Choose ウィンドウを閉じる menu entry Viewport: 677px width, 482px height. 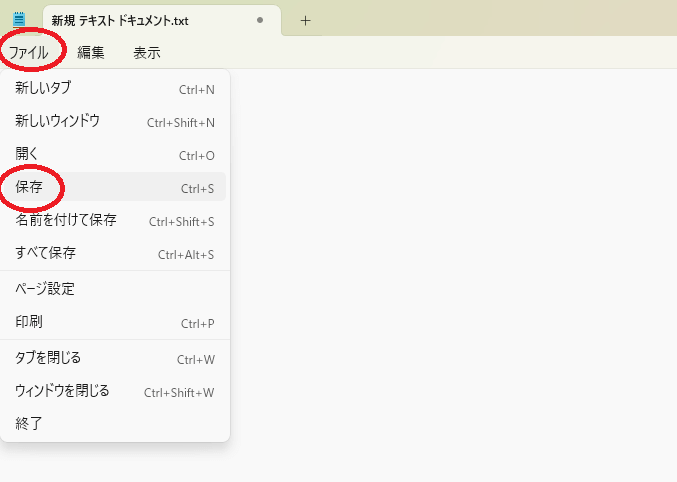click(x=115, y=390)
